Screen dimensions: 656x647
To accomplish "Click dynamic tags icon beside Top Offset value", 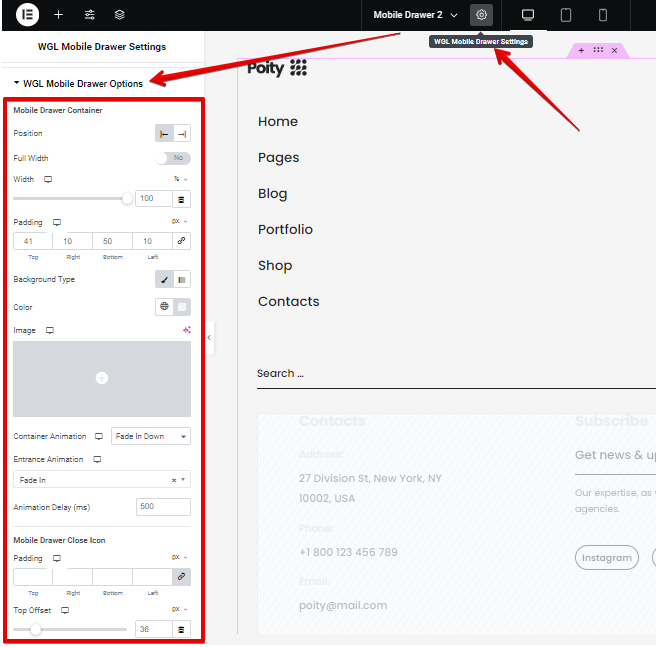I will pos(181,629).
